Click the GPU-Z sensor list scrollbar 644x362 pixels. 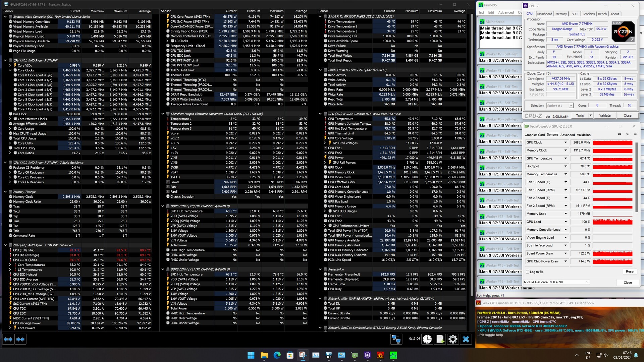pos(637,178)
